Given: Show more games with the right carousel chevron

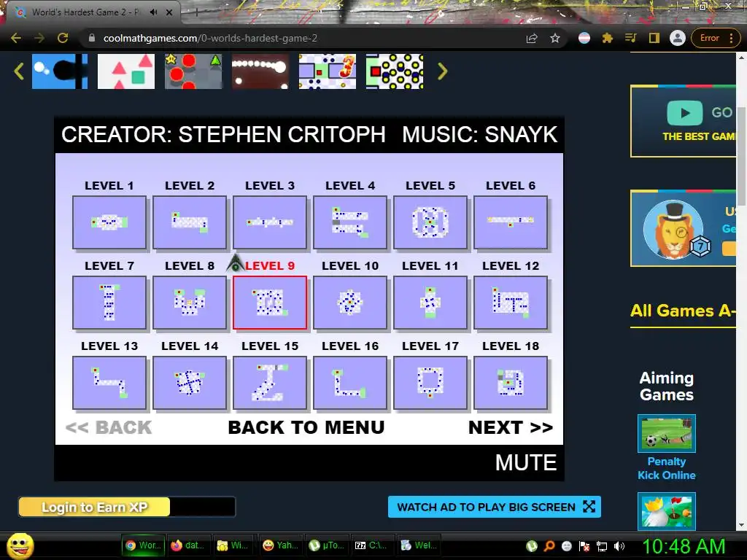Looking at the screenshot, I should pos(443,71).
